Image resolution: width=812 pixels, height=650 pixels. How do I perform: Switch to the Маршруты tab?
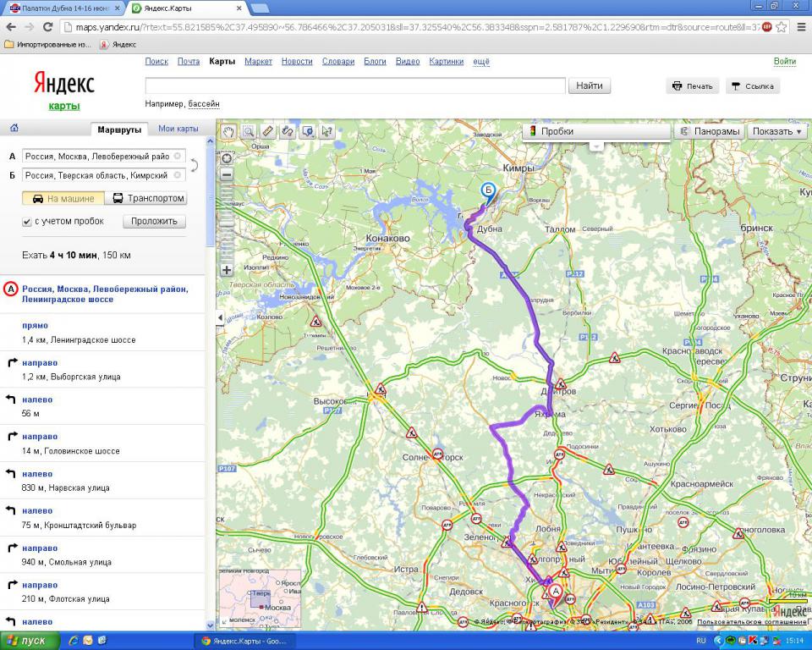[x=119, y=129]
